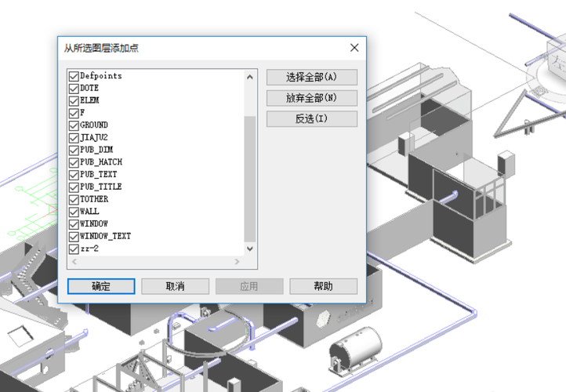Click the layer list scroll up arrow
Viewport: 566px width, 392px height.
250,77
